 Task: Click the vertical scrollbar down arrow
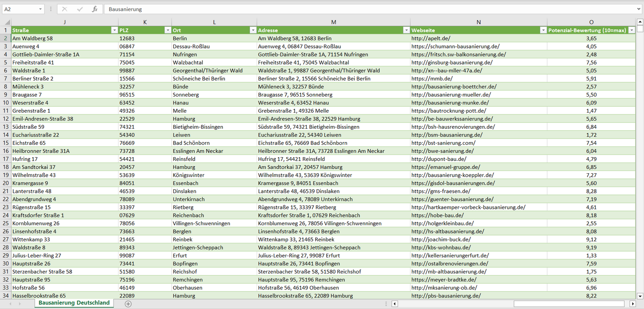(x=640, y=296)
